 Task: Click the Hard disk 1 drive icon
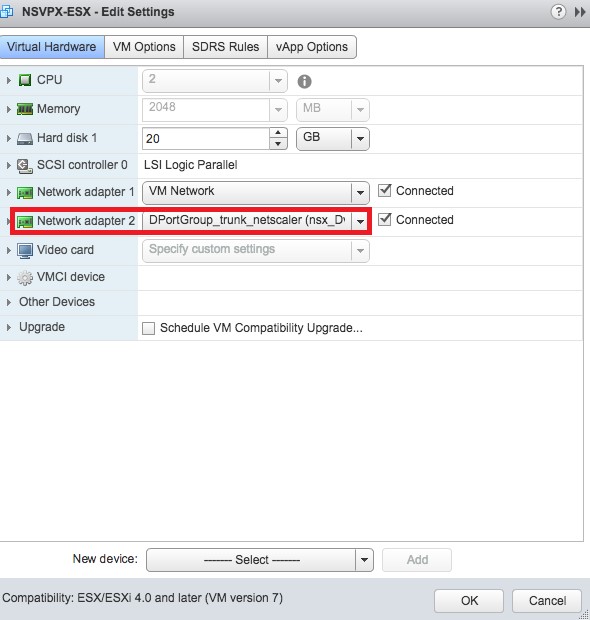(25, 139)
